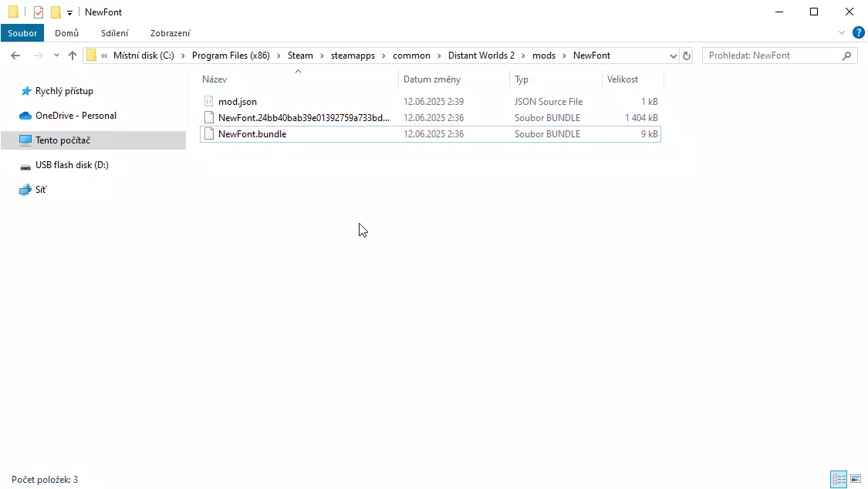Click the NewFont.bundle file icon
This screenshot has height=489, width=868.
pyautogui.click(x=208, y=134)
